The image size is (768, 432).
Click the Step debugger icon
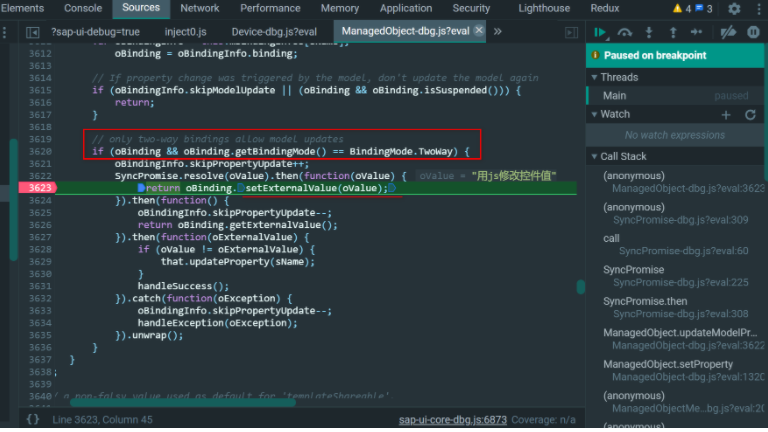point(696,32)
